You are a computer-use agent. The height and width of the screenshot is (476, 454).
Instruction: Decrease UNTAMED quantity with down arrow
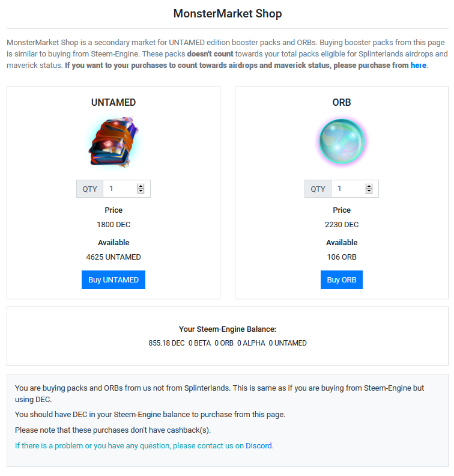(x=141, y=191)
